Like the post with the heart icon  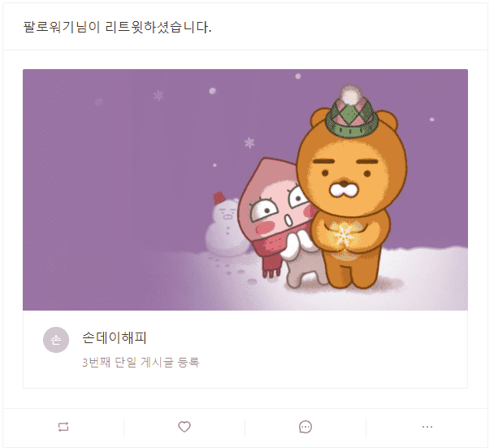click(x=184, y=427)
